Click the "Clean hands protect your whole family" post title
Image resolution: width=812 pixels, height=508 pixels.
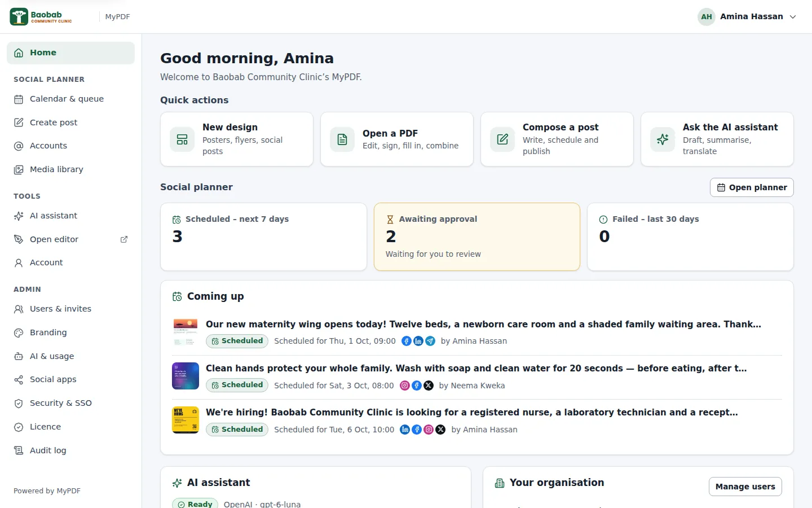[x=476, y=369]
